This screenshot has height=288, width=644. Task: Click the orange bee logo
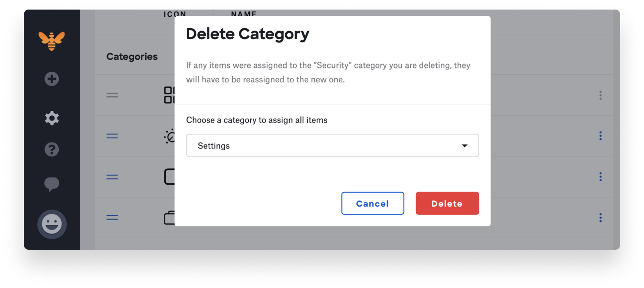(52, 41)
